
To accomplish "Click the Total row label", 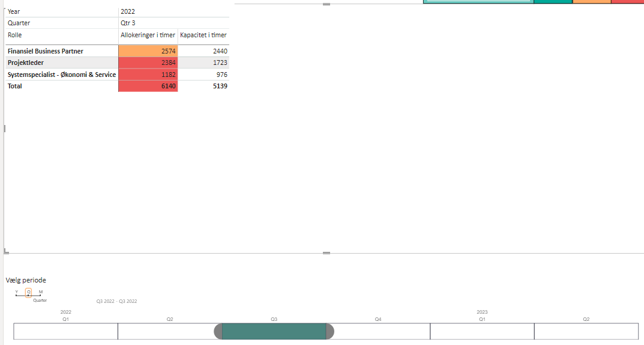I will point(15,86).
